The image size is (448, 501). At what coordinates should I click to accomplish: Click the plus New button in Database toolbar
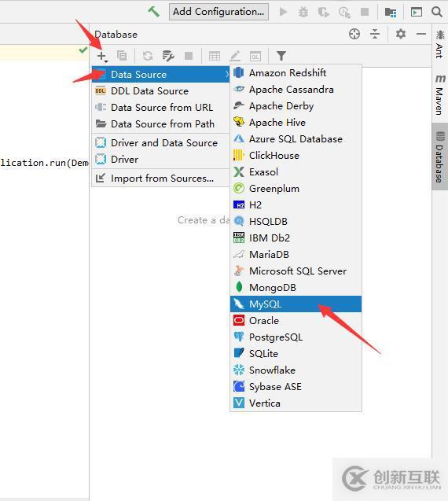tap(102, 57)
